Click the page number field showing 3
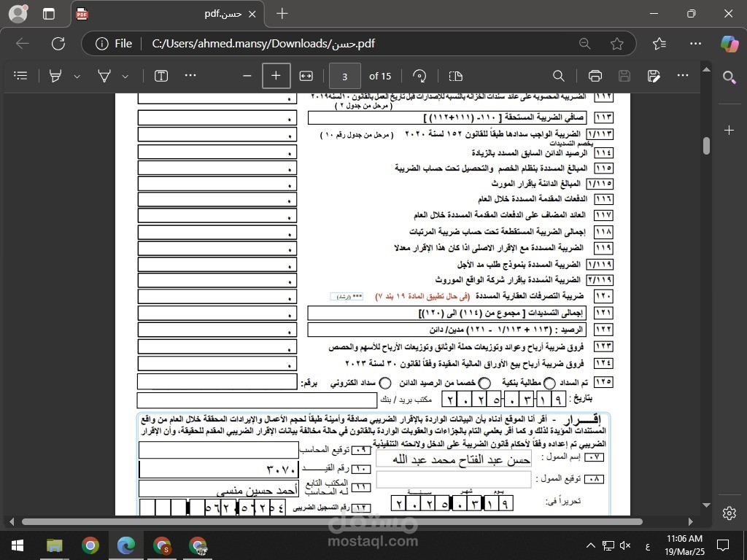Image resolution: width=747 pixels, height=560 pixels. click(x=344, y=76)
